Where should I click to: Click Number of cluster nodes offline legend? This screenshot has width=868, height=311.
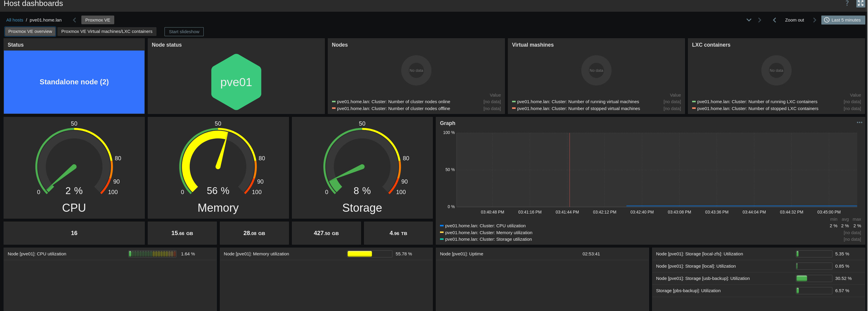(x=391, y=109)
